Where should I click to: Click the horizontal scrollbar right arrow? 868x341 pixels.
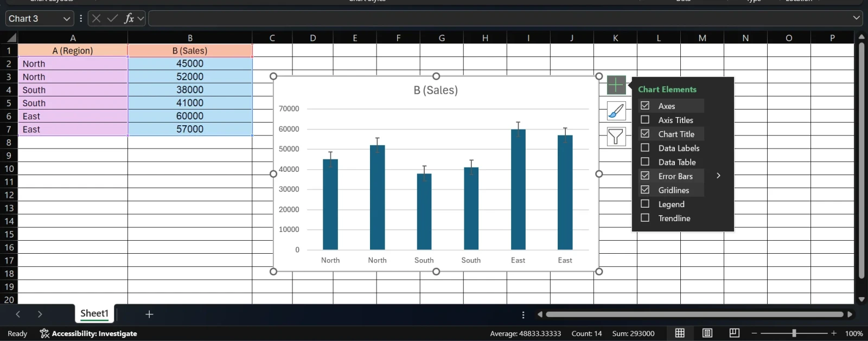pos(850,314)
